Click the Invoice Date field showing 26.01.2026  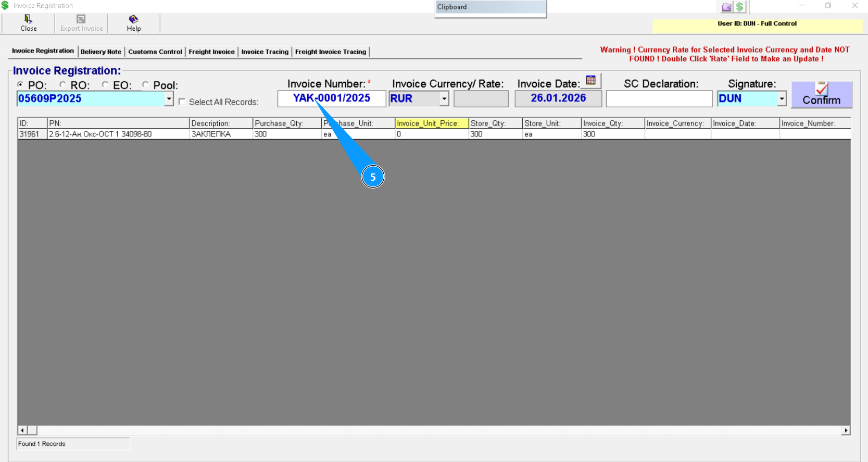558,98
